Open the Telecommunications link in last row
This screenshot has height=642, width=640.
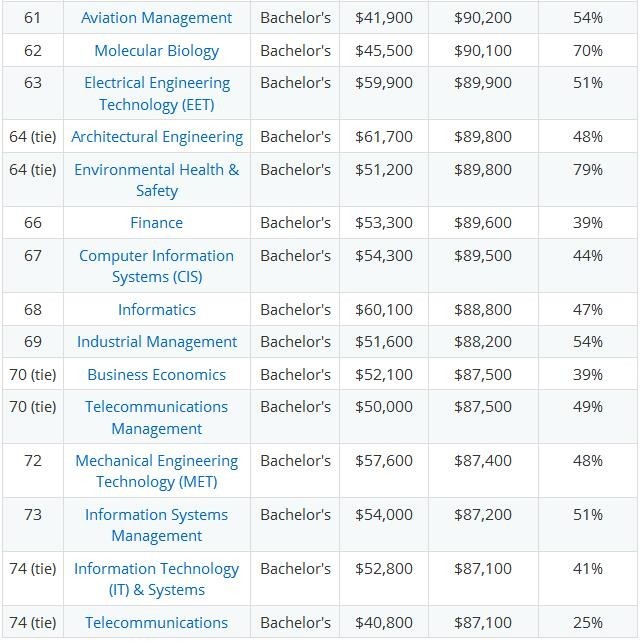(x=156, y=622)
